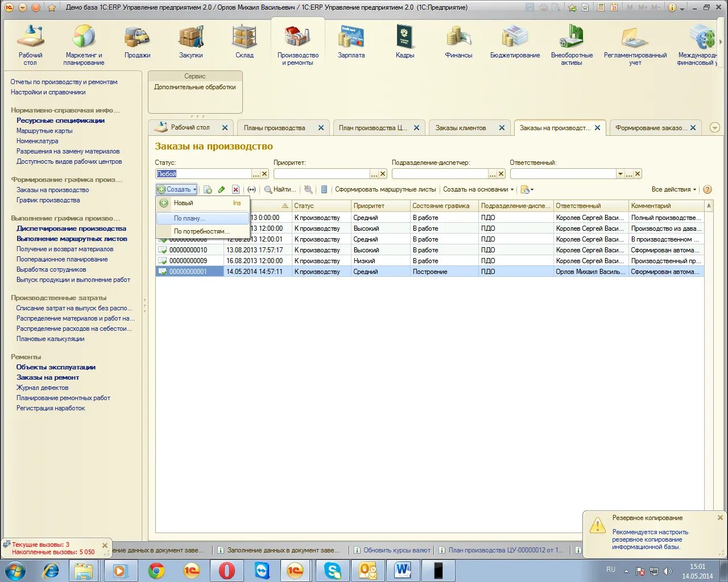This screenshot has height=582, width=728.
Task: Open the print reports dropdown icon
Action: pyautogui.click(x=527, y=190)
